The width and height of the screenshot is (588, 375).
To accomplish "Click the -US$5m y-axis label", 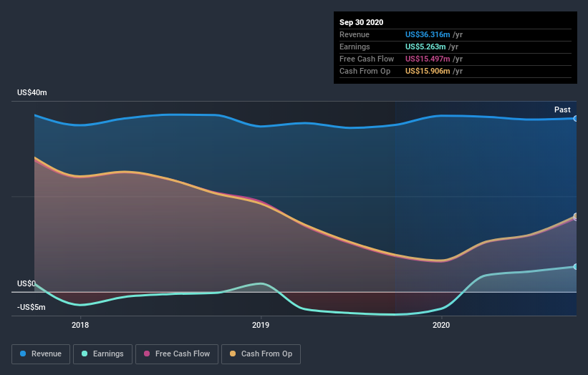I will 31,307.
